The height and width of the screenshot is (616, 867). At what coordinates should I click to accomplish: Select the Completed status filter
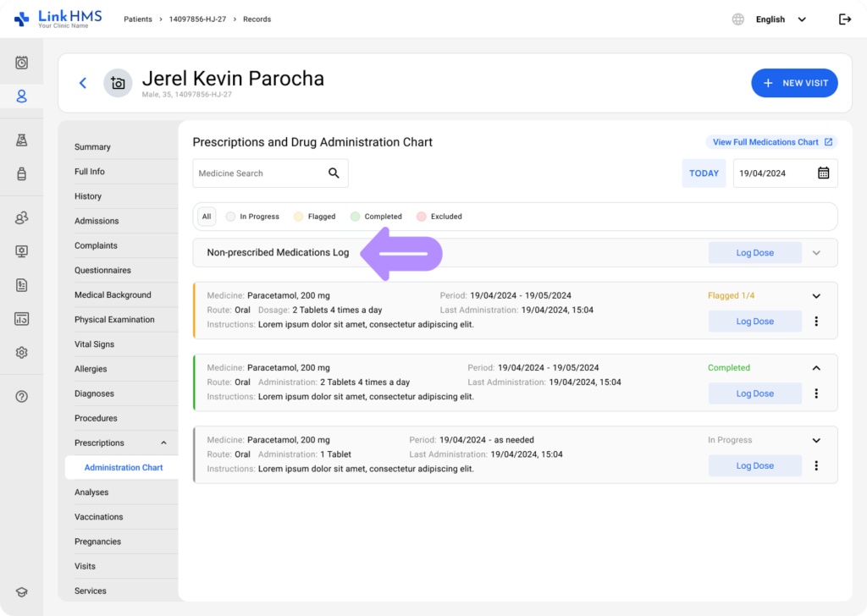376,217
